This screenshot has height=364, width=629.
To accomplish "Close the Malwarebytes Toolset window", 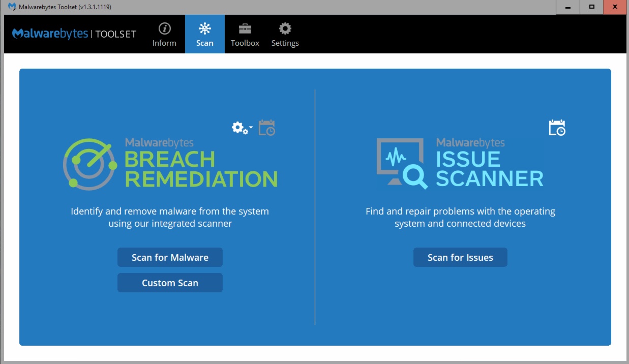I will (616, 7).
